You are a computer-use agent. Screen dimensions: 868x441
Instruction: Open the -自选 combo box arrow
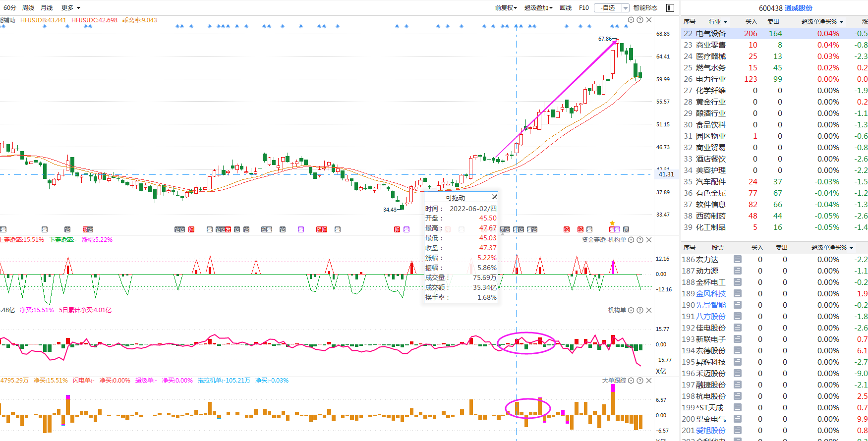pos(626,8)
